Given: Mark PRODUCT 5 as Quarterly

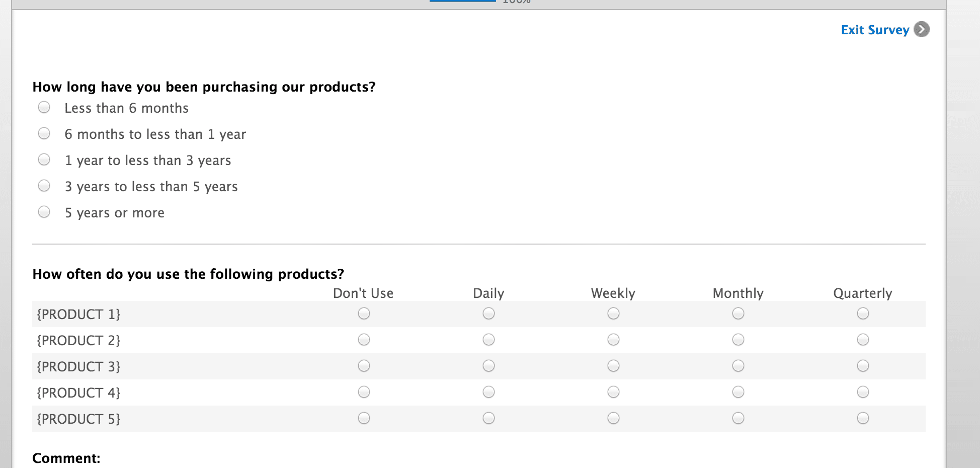Looking at the screenshot, I should tap(863, 418).
